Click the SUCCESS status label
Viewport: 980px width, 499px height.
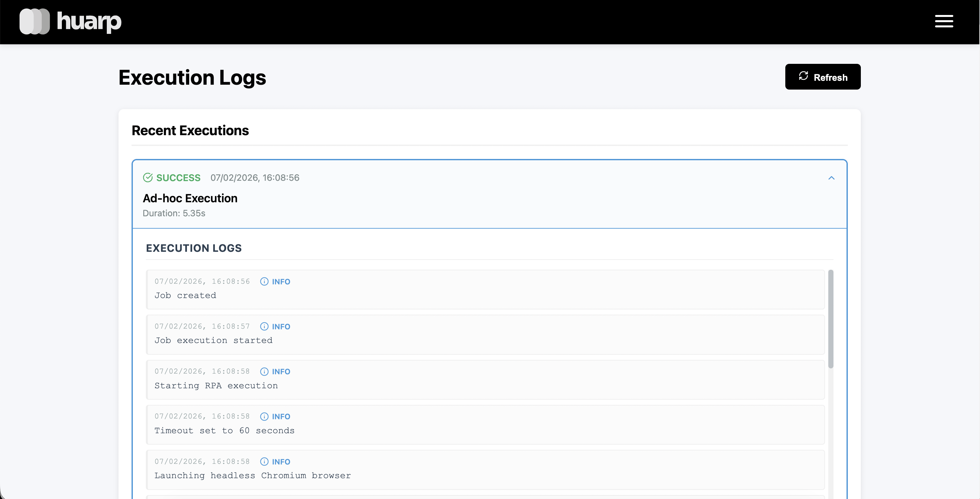178,178
